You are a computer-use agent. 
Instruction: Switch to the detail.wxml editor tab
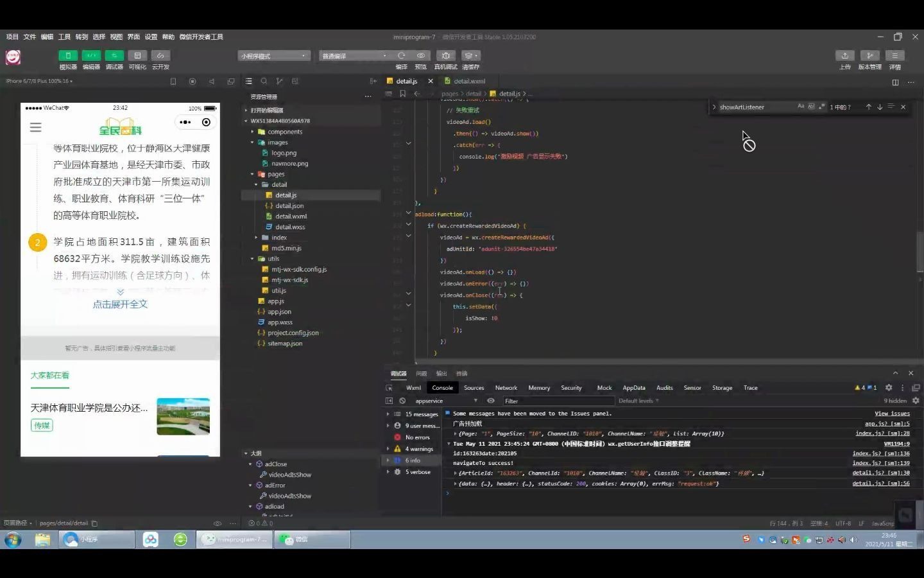[x=469, y=82]
